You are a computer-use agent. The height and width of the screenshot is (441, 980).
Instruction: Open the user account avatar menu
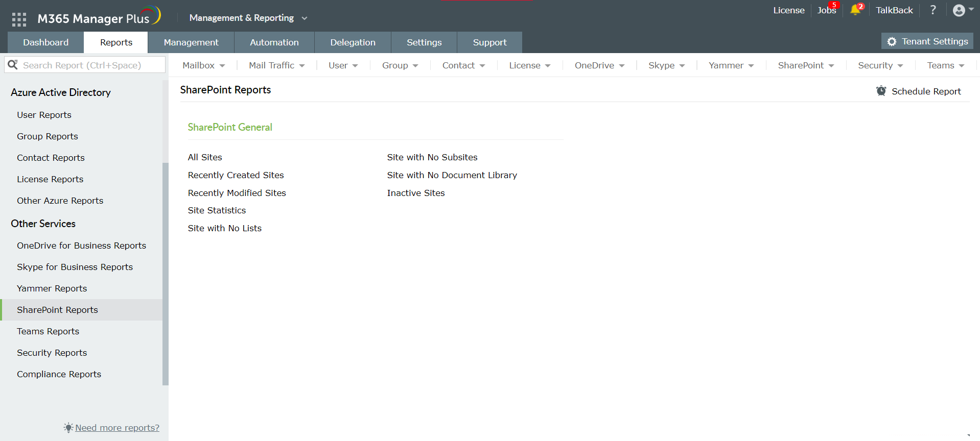963,10
